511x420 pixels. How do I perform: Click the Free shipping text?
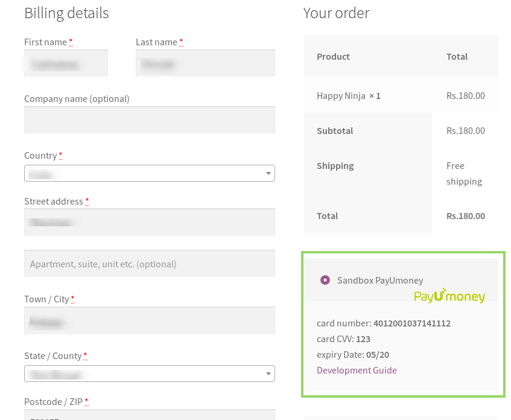tap(464, 173)
